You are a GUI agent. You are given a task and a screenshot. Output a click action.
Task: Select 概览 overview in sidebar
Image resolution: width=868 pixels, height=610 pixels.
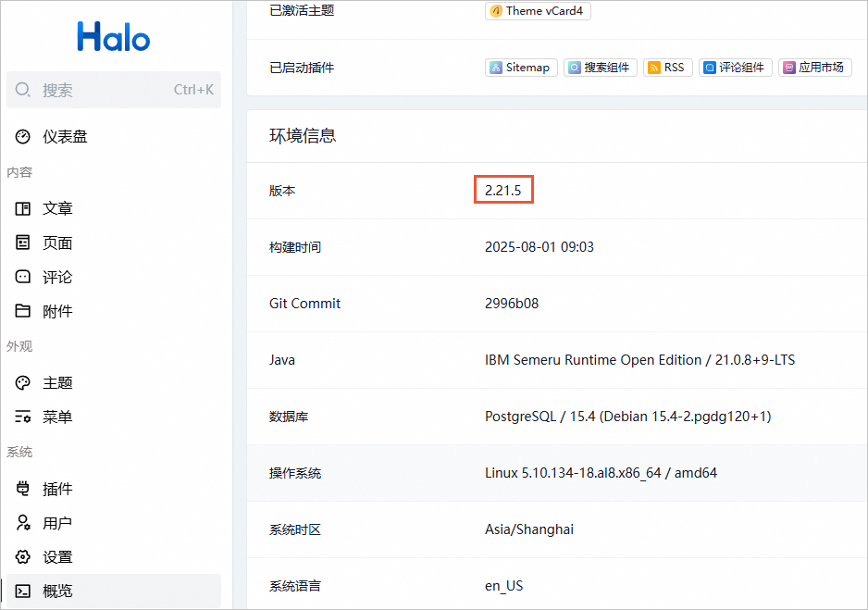tap(57, 591)
